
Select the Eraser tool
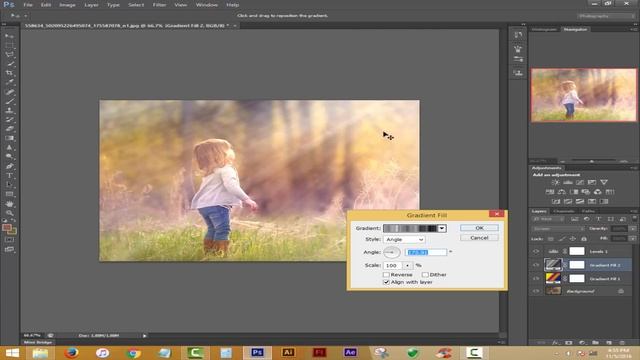pyautogui.click(x=9, y=129)
